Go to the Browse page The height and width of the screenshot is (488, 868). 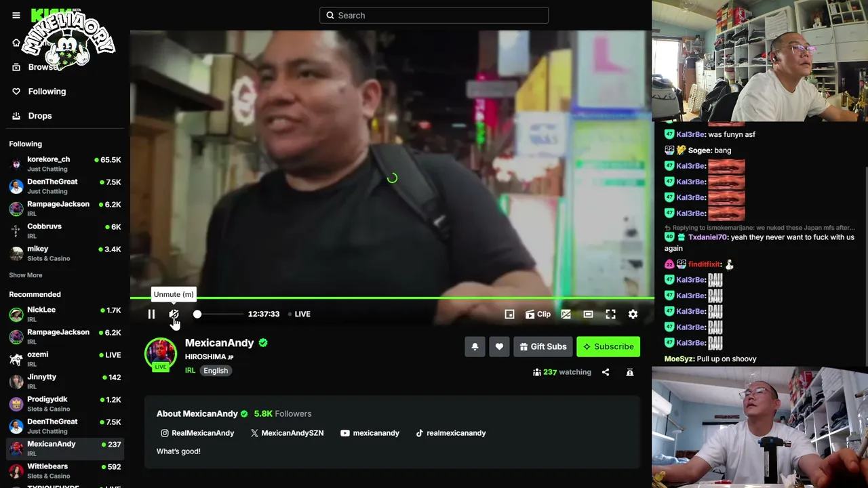point(43,67)
